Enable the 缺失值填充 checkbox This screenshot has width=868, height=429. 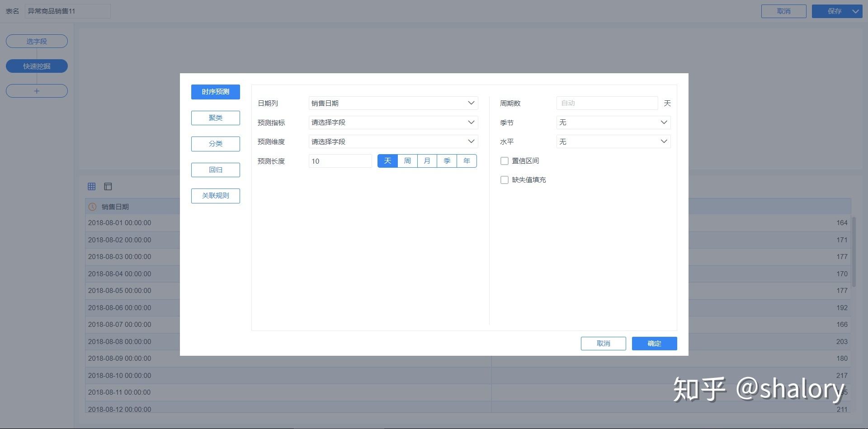point(505,180)
